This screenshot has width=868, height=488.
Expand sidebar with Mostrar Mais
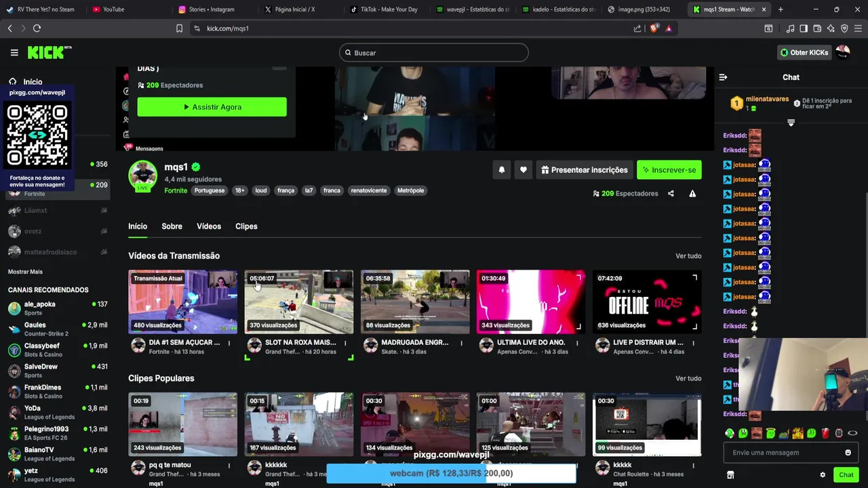pos(25,272)
